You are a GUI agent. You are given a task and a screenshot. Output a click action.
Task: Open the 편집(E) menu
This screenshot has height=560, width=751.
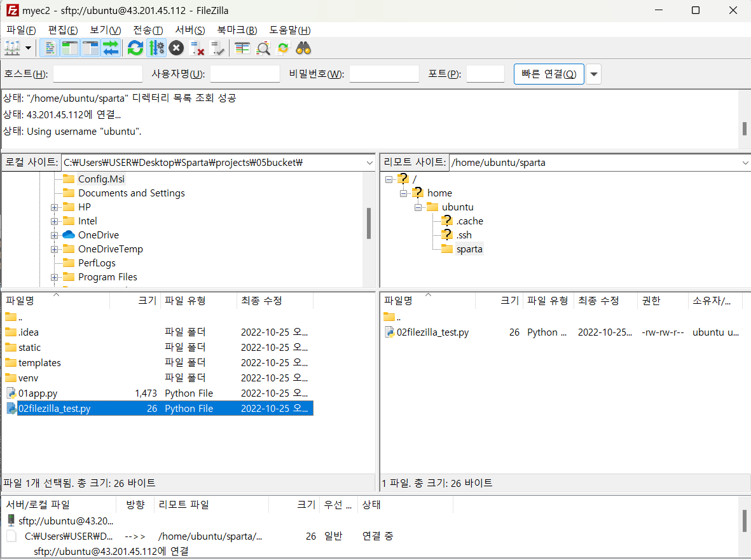[63, 30]
